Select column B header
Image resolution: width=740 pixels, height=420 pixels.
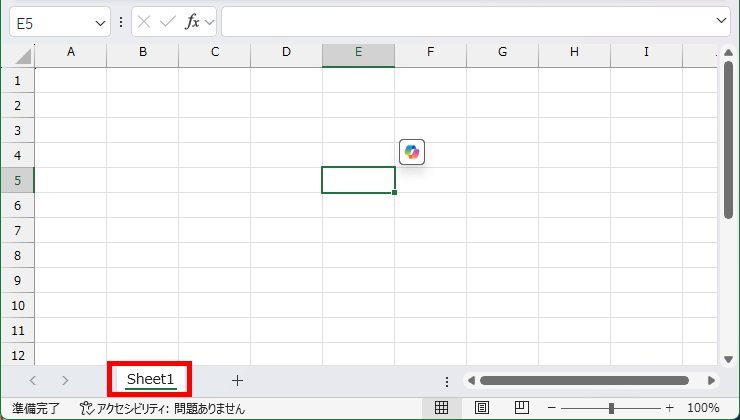143,56
